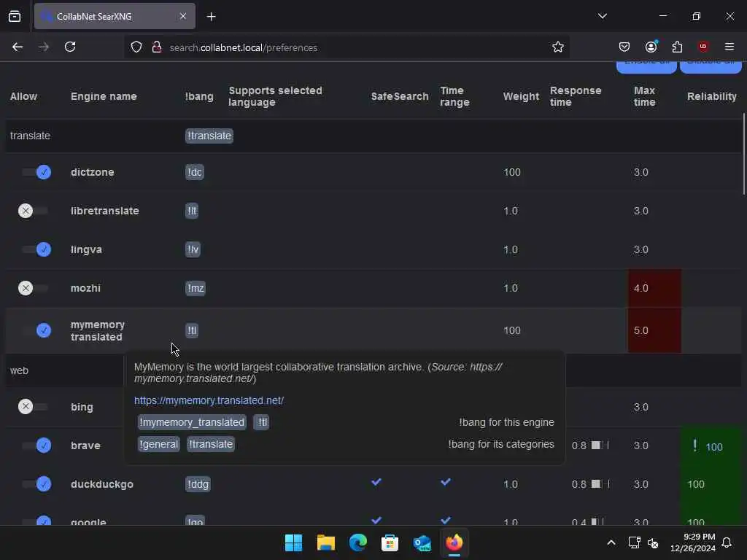
Task: Select the CollabNet SearXNG tab
Action: pyautogui.click(x=115, y=16)
